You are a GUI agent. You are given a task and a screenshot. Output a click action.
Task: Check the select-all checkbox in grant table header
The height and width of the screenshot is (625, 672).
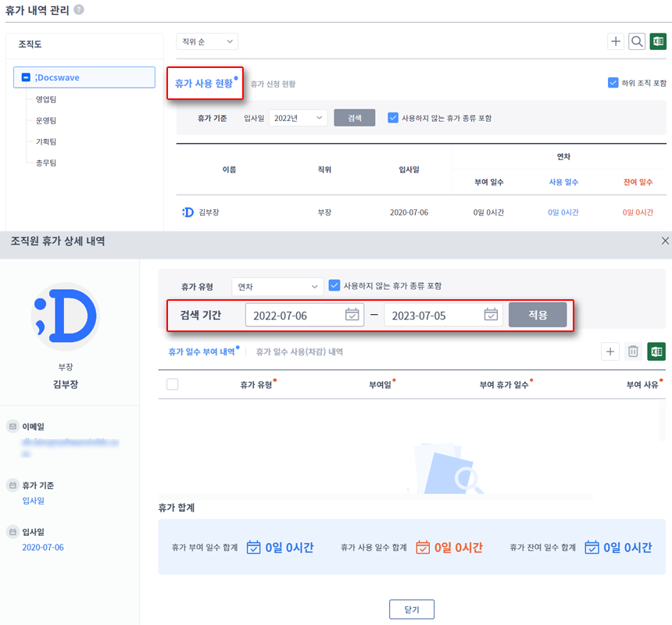click(x=172, y=384)
